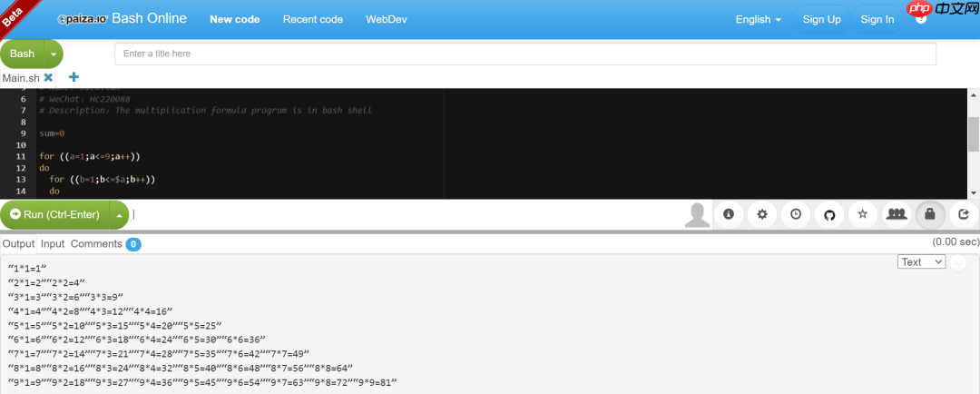Image resolution: width=980 pixels, height=394 pixels.
Task: Click the Sign In button
Action: tap(877, 19)
